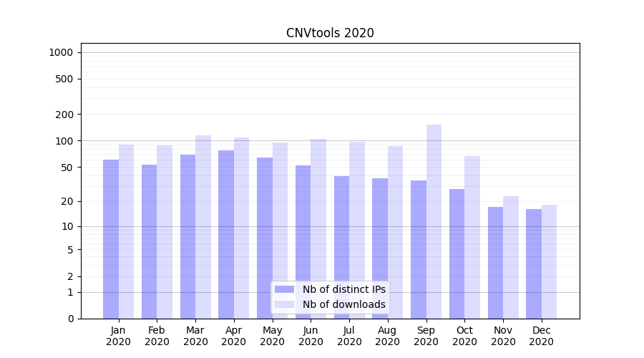Click the 500 y-axis tick label
Screen dimensions: 644x358
tap(64, 79)
